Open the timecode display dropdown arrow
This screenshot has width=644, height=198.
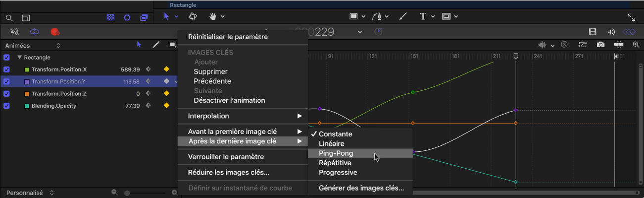[360, 32]
